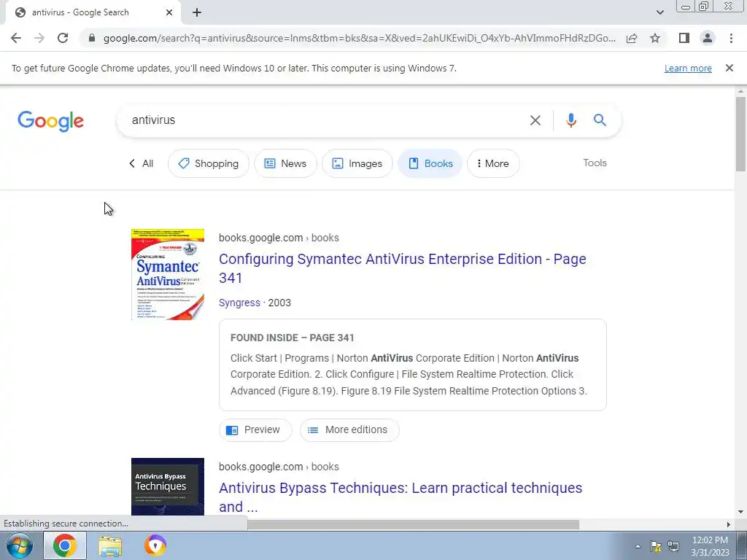This screenshot has width=747, height=560.
Task: Open the search Tools options
Action: tap(595, 163)
